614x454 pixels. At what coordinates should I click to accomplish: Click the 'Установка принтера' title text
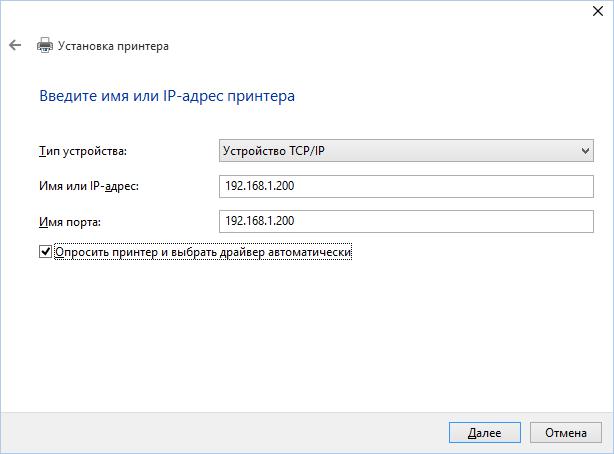coord(113,46)
